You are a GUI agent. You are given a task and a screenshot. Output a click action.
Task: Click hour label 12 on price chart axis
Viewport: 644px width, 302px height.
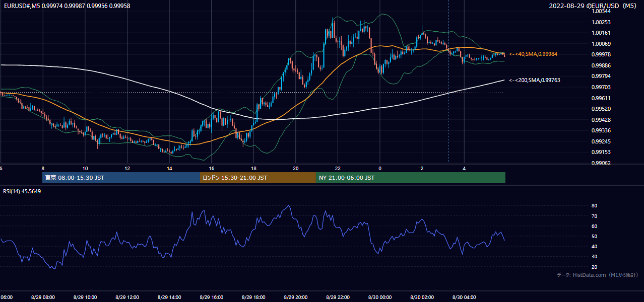tap(127, 168)
